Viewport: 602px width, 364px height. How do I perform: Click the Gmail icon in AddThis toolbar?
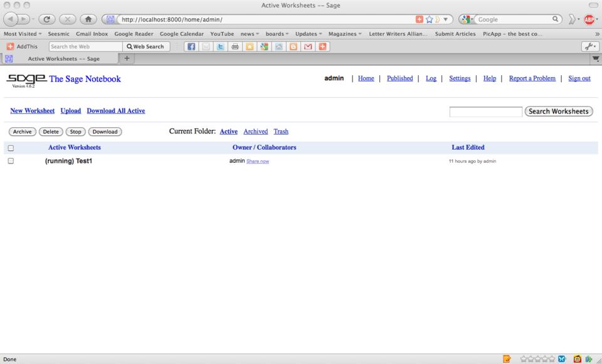point(309,46)
